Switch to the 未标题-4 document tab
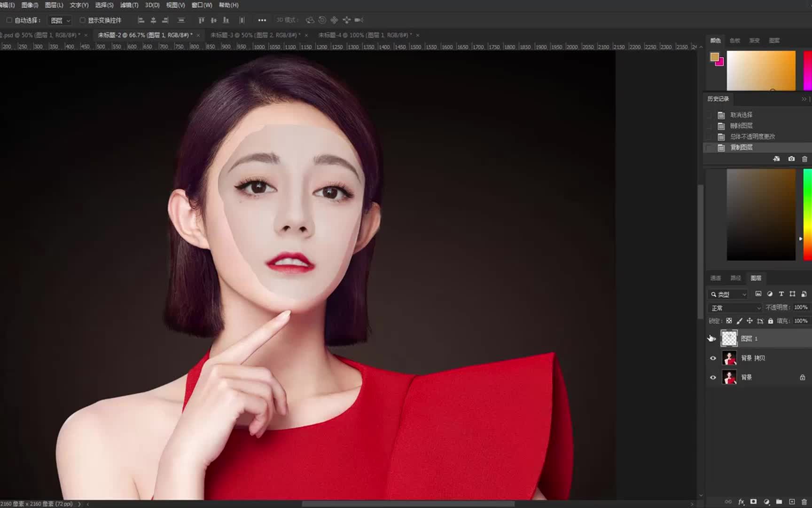 (365, 35)
